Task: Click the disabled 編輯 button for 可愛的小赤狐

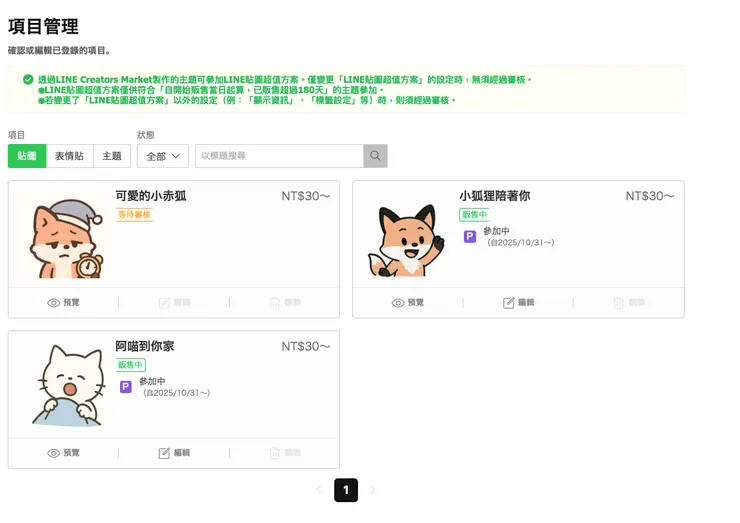Action: tap(174, 303)
